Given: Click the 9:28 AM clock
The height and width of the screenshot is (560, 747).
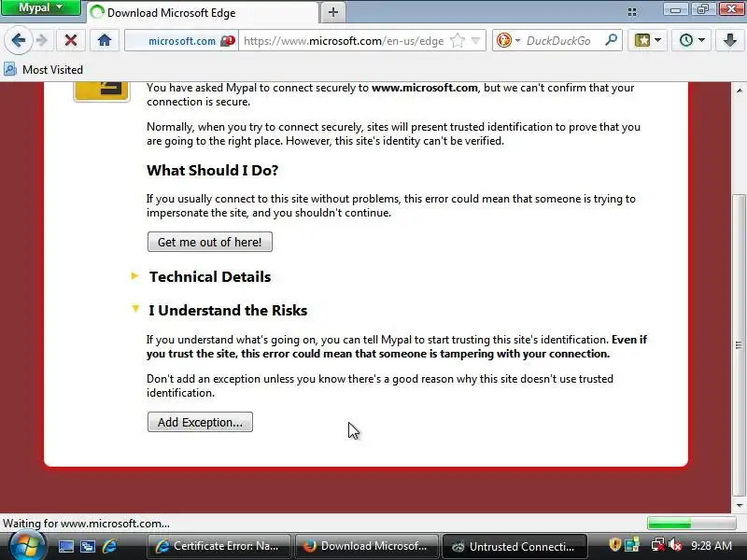Looking at the screenshot, I should tap(712, 546).
